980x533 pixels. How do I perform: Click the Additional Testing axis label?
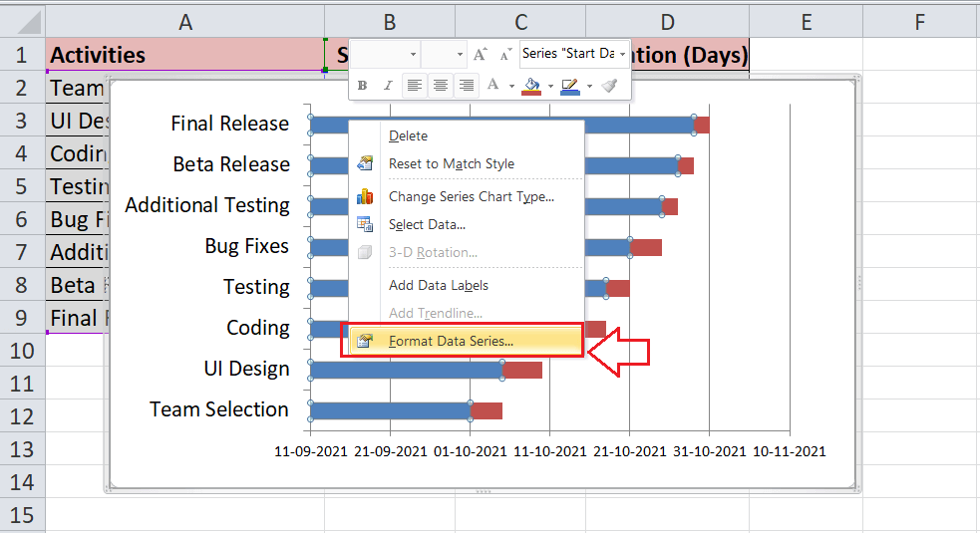(207, 205)
